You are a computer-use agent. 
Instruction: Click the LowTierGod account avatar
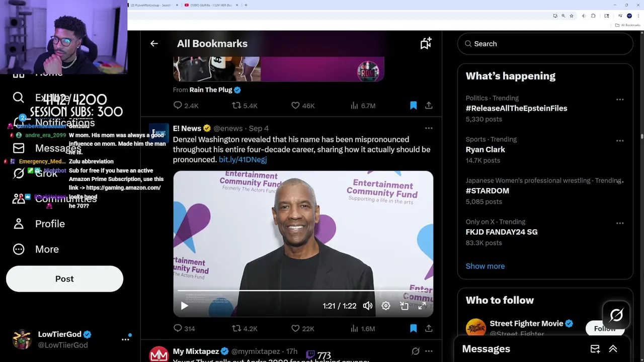pos(22,339)
